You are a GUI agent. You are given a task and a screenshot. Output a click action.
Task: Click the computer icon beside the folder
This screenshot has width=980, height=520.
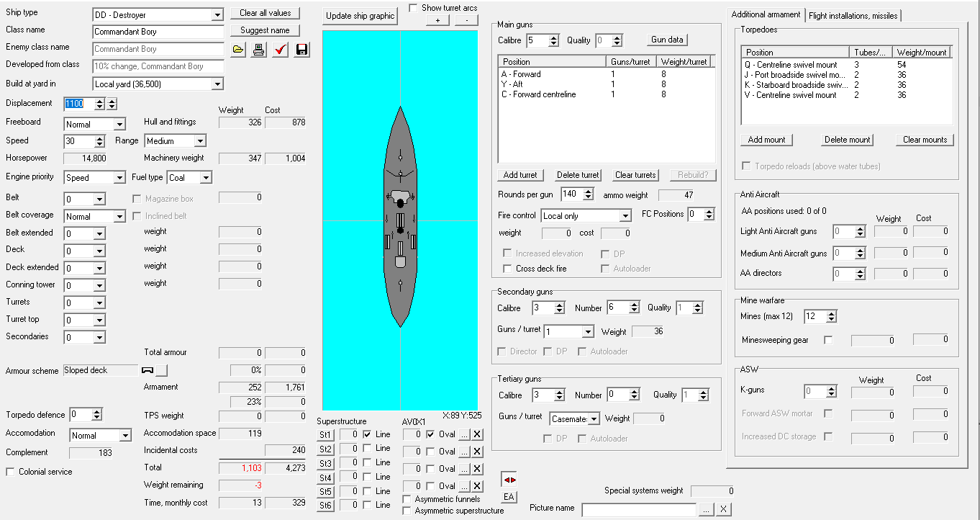pyautogui.click(x=259, y=50)
